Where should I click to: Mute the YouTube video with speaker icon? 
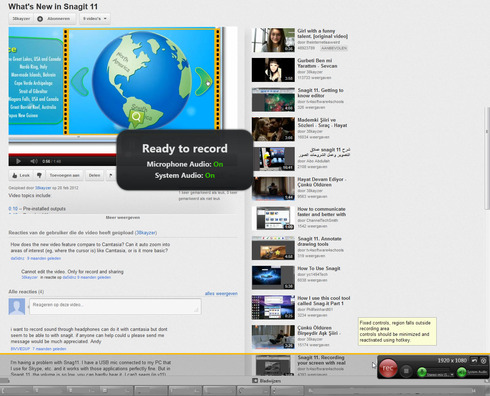coord(34,161)
